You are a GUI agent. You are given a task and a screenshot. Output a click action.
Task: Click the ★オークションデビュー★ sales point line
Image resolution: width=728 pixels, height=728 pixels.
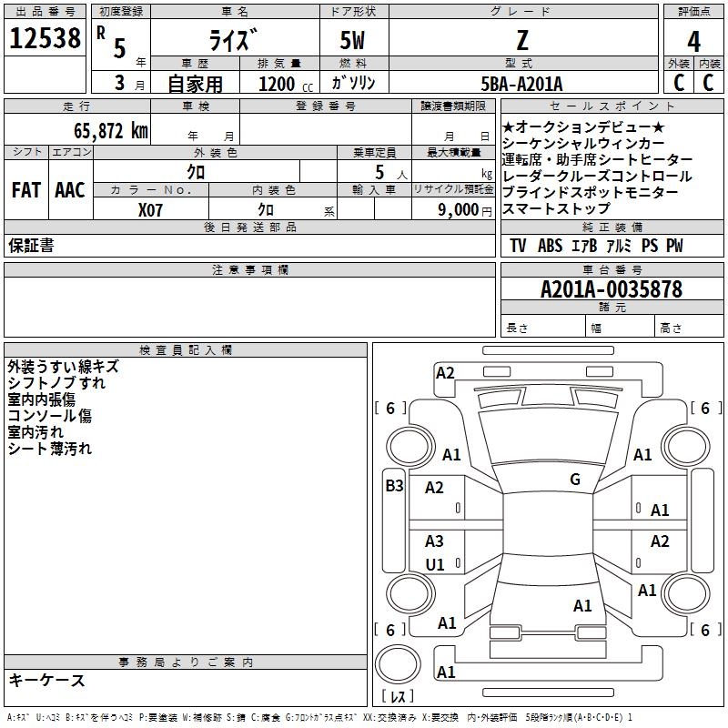[583, 127]
